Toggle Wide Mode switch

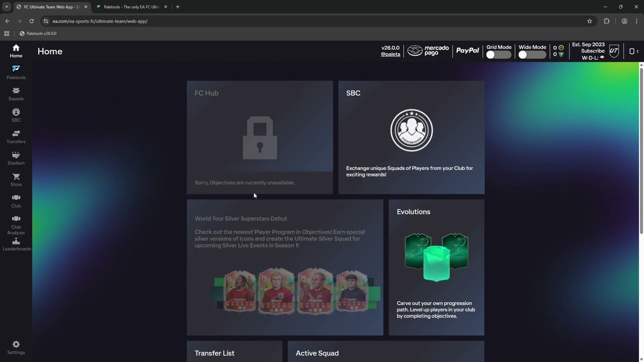(532, 55)
